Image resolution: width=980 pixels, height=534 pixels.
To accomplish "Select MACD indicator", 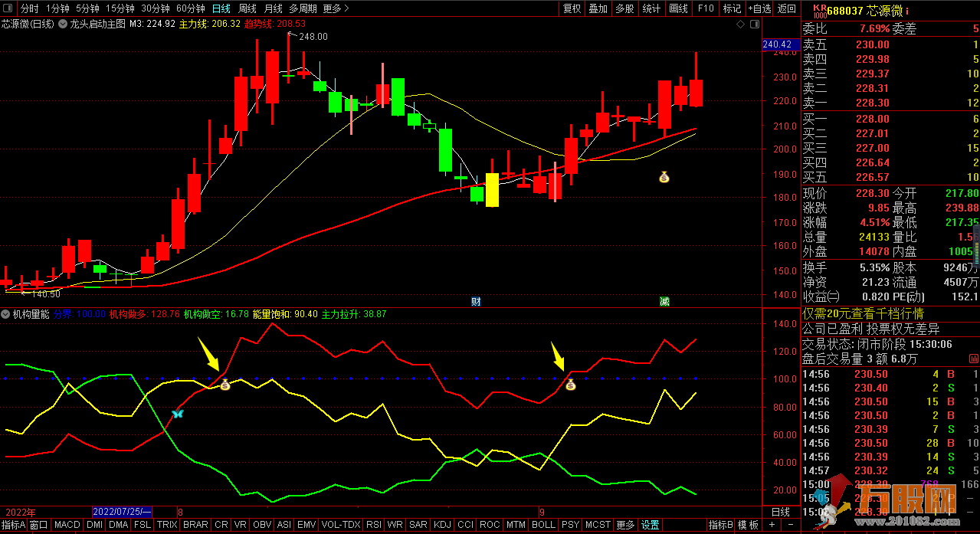I will [67, 525].
